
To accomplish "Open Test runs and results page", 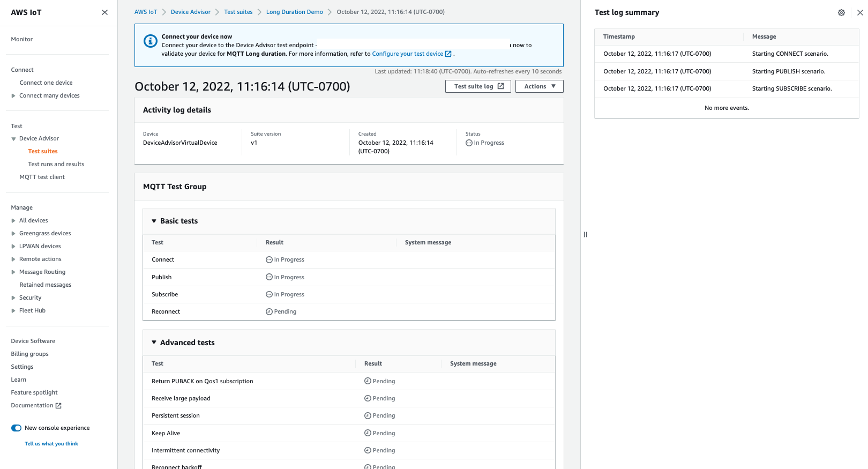I will click(56, 165).
